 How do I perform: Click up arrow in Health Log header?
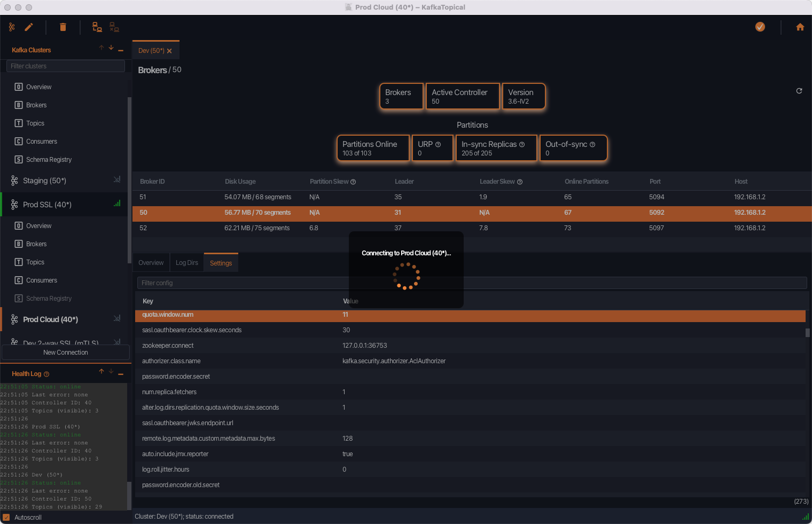(x=101, y=371)
